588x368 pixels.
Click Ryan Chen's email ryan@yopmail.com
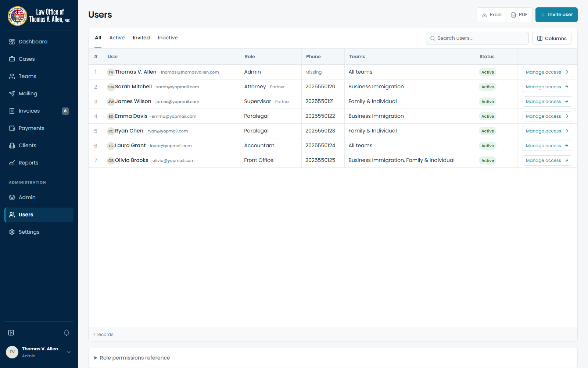click(x=168, y=131)
